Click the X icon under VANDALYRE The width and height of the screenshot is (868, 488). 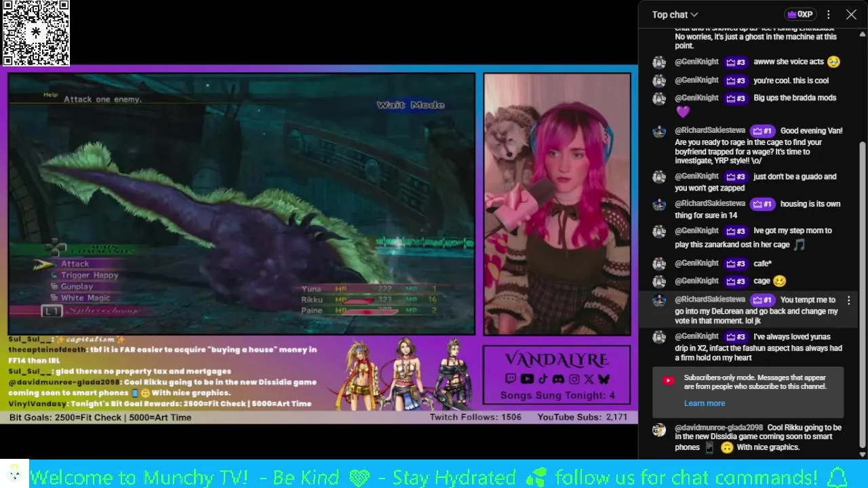(x=589, y=379)
